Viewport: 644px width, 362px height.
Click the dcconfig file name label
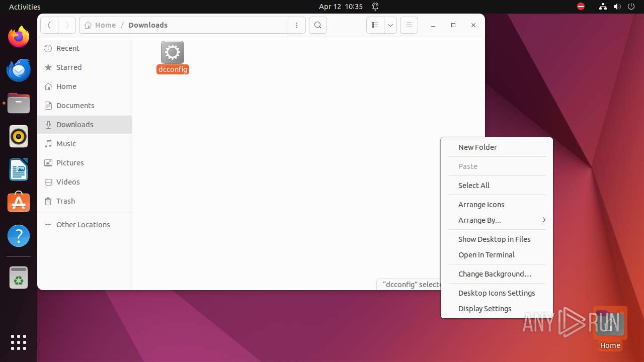pos(173,69)
